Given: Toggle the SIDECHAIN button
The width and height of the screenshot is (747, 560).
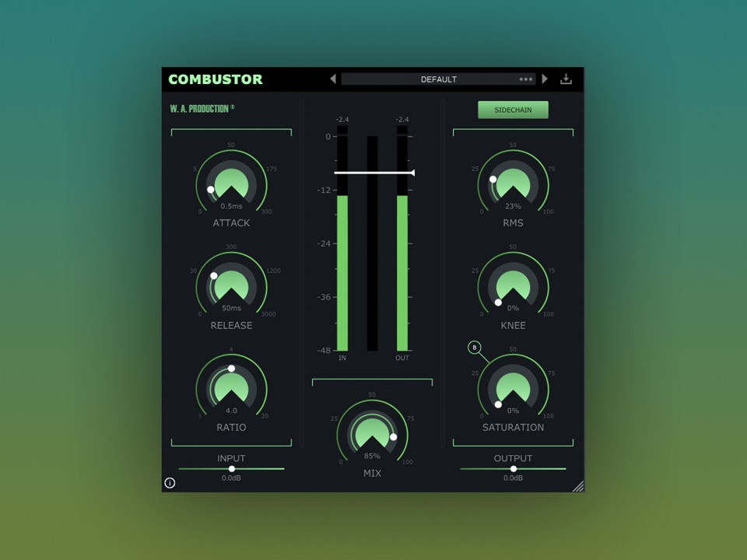Looking at the screenshot, I should pos(513,110).
